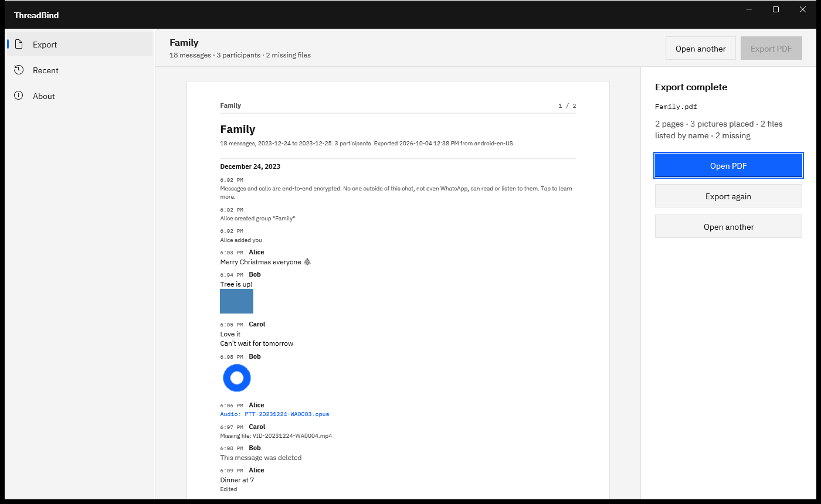This screenshot has height=504, width=821.
Task: Click Open another in the right panel
Action: coord(728,227)
